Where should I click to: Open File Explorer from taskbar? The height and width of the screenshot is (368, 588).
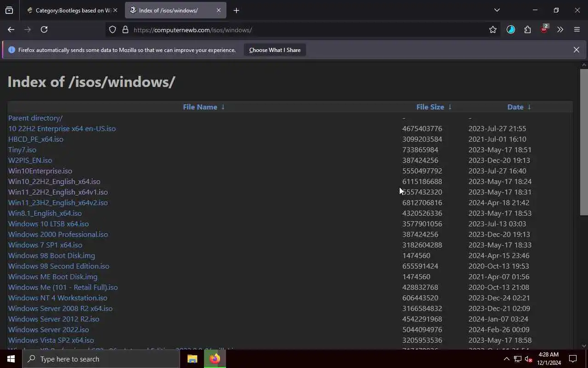192,359
